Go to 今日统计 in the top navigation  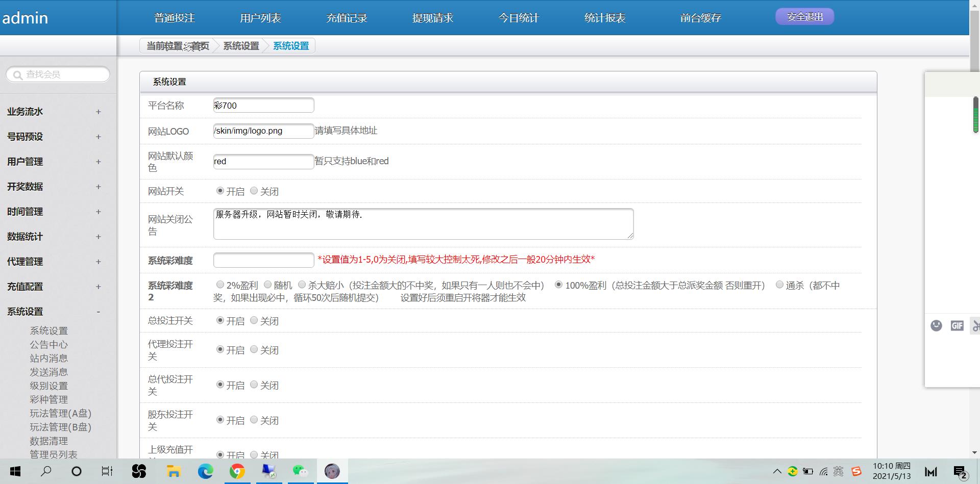coord(519,18)
